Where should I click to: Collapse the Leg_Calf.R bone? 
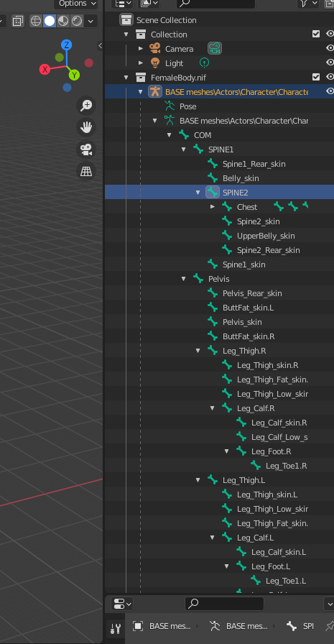click(x=213, y=408)
